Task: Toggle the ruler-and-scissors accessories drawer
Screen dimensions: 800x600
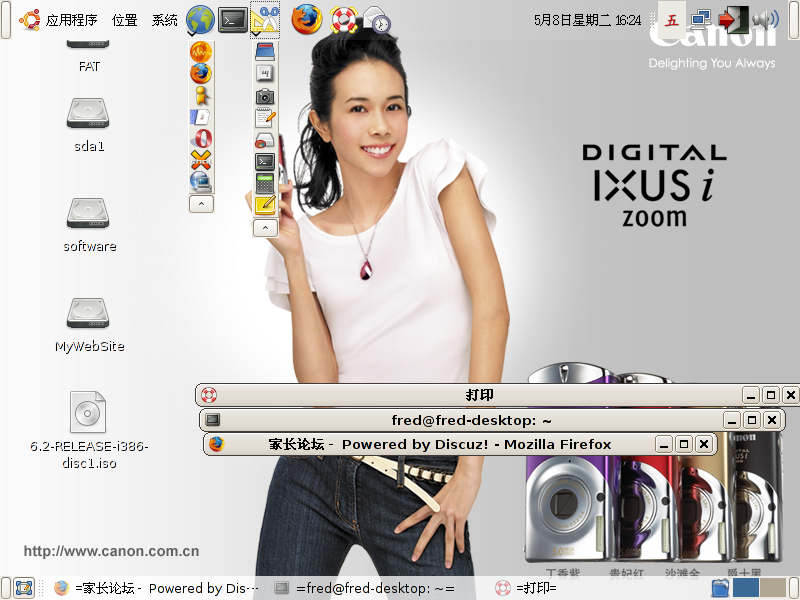Action: tap(265, 20)
